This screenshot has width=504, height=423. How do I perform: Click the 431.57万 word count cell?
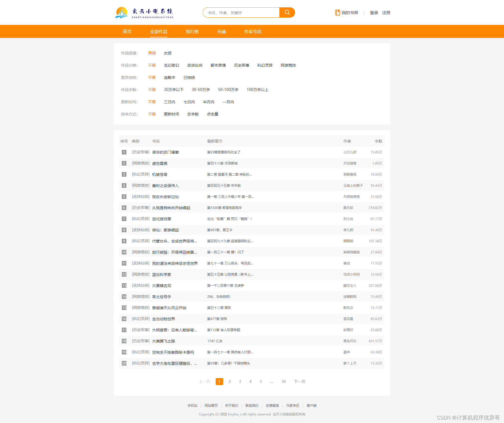375,341
